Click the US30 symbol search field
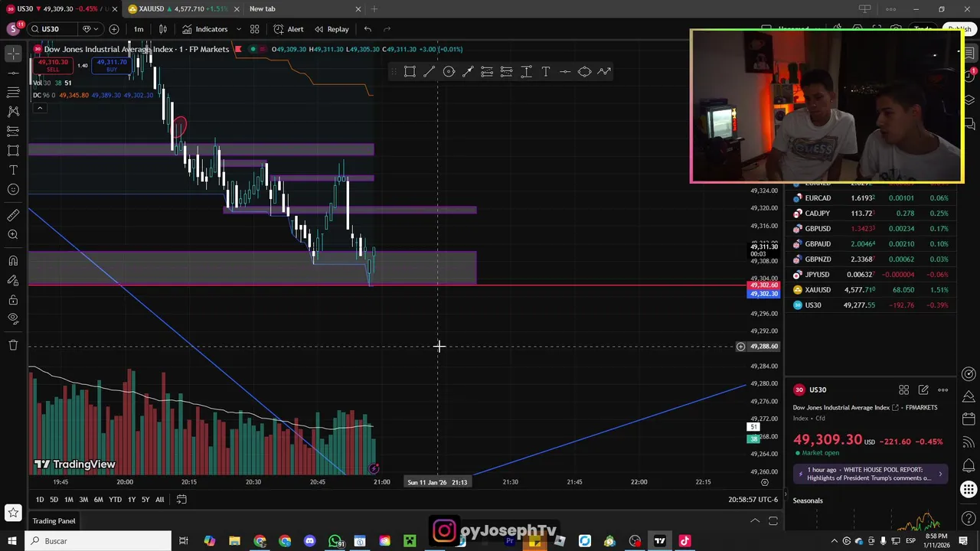Screen dimensions: 980x551 pos(52,29)
